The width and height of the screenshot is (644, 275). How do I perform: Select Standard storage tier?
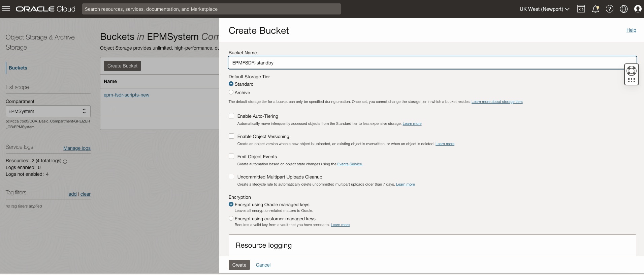(x=231, y=84)
